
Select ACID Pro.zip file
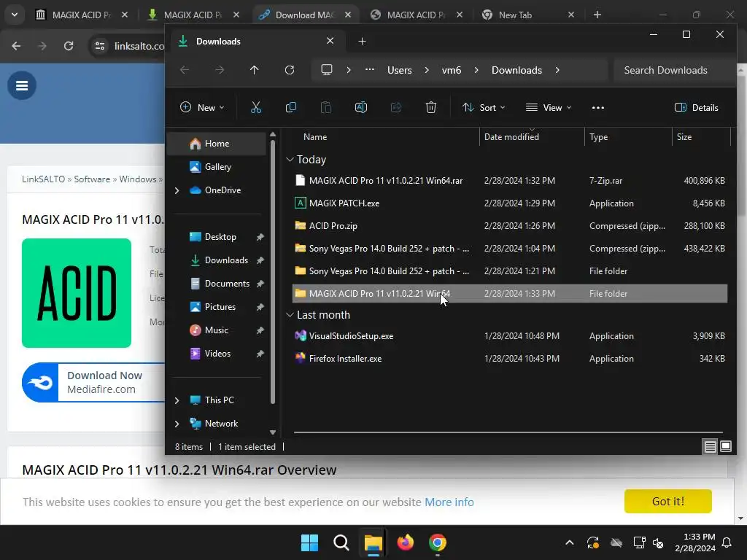(510, 226)
